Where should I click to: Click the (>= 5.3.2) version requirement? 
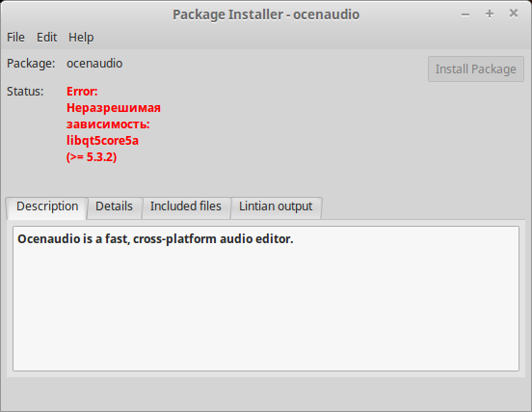click(92, 157)
